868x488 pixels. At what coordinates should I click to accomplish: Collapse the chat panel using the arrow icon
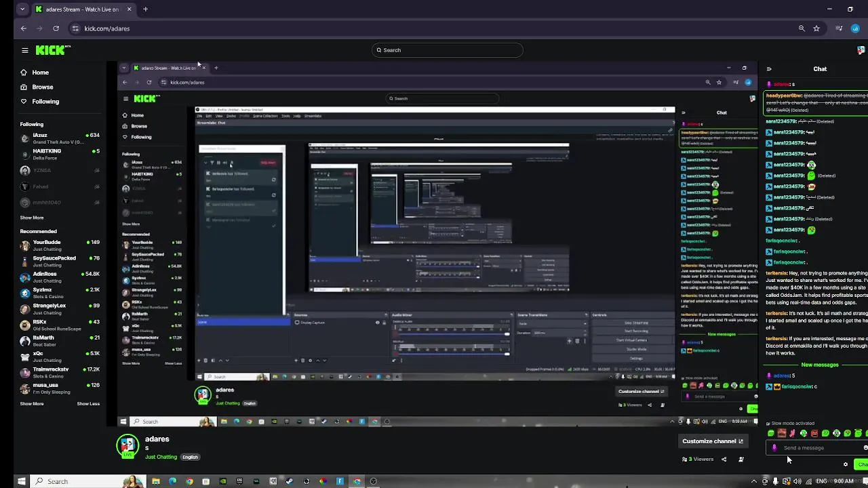[x=769, y=69]
